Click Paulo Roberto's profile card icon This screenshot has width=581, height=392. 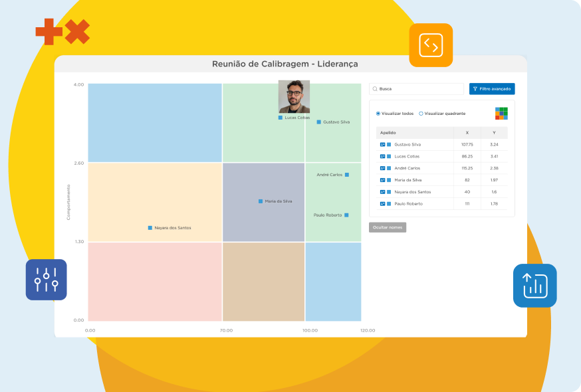(x=382, y=203)
